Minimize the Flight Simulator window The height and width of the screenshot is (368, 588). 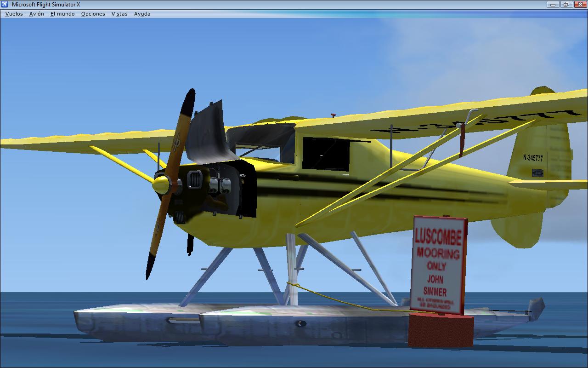(x=553, y=4)
